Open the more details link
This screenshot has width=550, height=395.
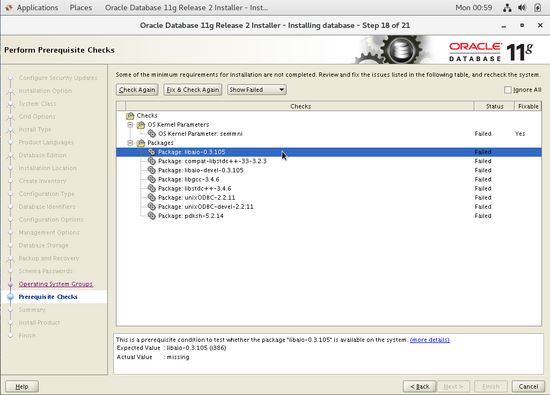(430, 340)
